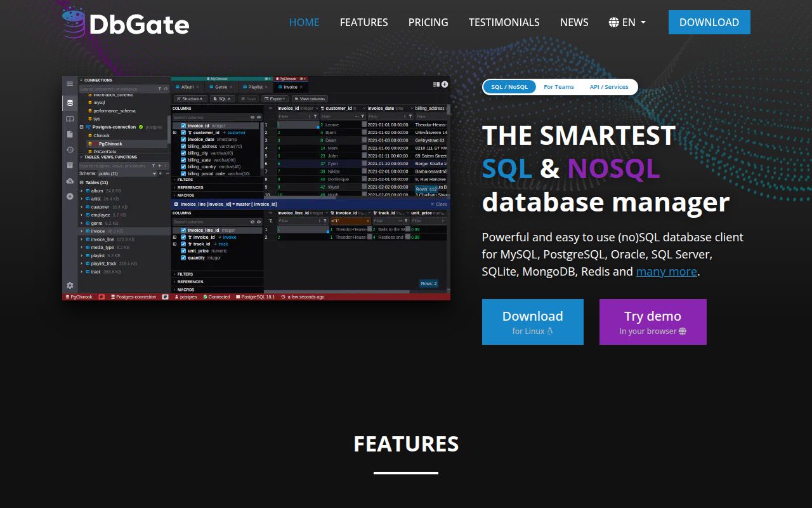Switch to the For Teams tab
This screenshot has height=508, width=812.
click(x=558, y=87)
